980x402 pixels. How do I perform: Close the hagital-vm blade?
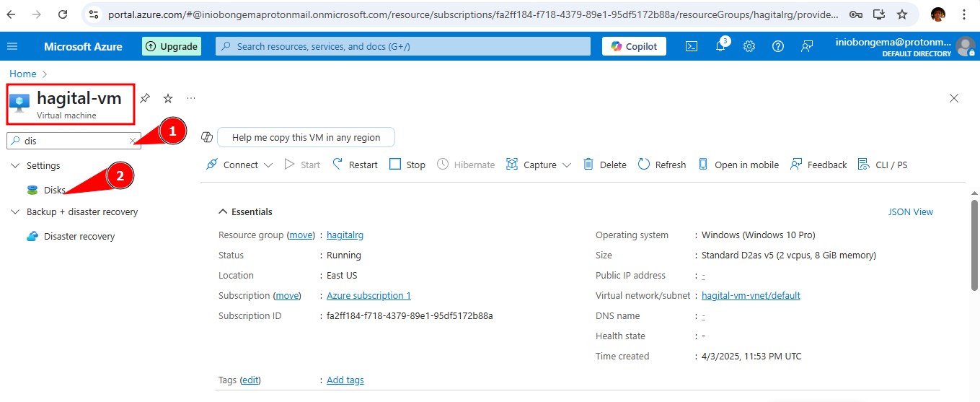pyautogui.click(x=954, y=98)
